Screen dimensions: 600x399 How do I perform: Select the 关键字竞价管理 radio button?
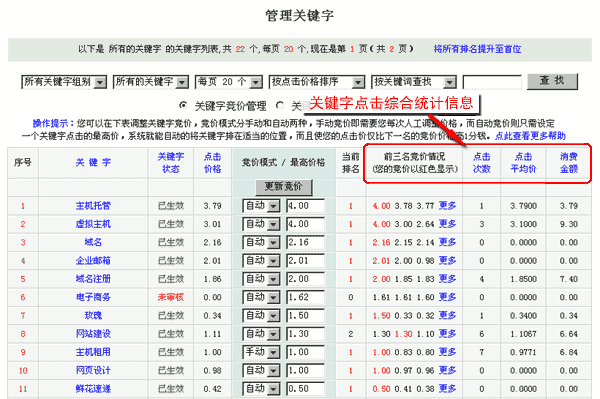(183, 105)
